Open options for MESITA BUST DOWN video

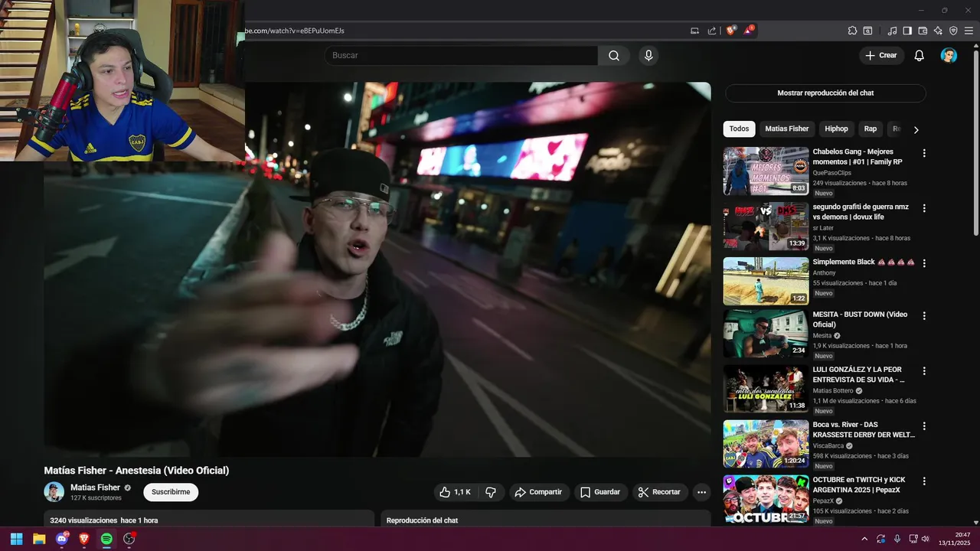click(924, 315)
